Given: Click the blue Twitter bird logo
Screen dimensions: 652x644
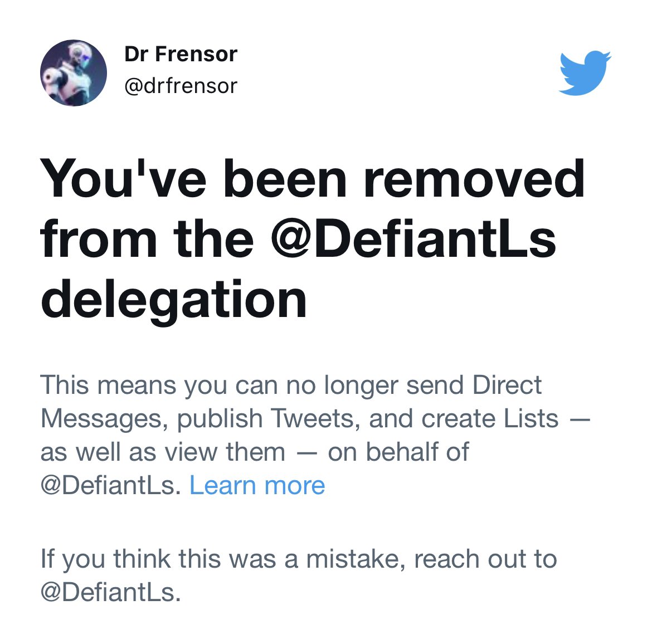Looking at the screenshot, I should click(585, 73).
